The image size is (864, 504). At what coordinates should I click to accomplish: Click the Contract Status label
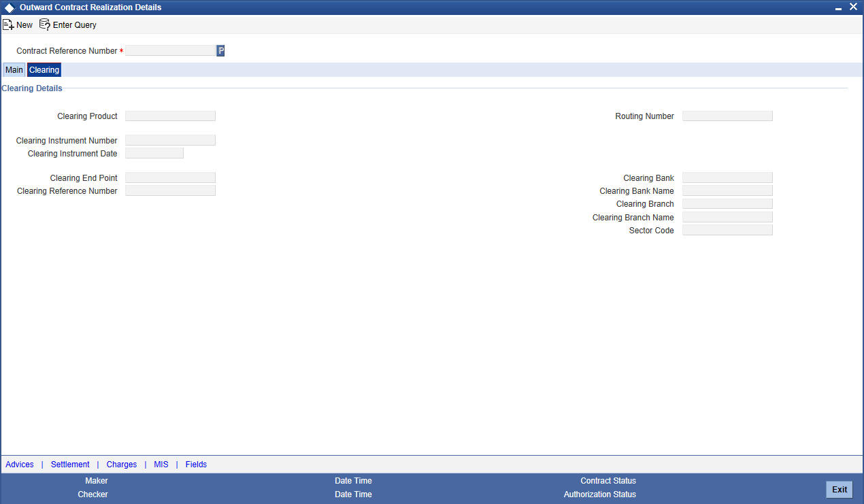click(x=608, y=481)
